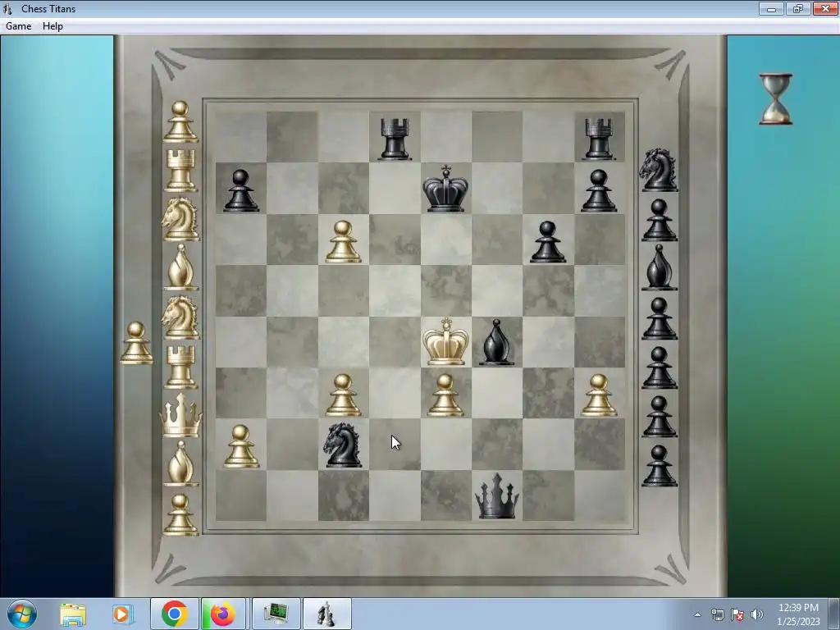
Task: Open Windows Explorer from the taskbar
Action: click(x=73, y=614)
